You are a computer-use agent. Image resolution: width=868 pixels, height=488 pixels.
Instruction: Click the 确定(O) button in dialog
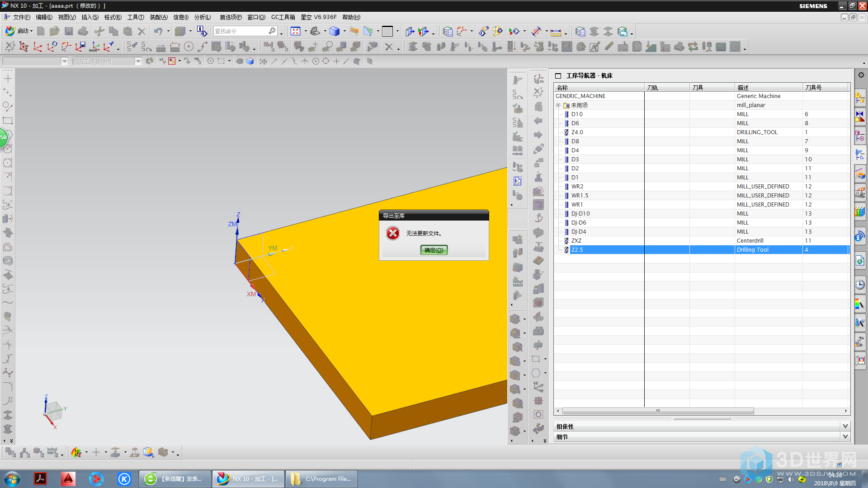click(434, 250)
